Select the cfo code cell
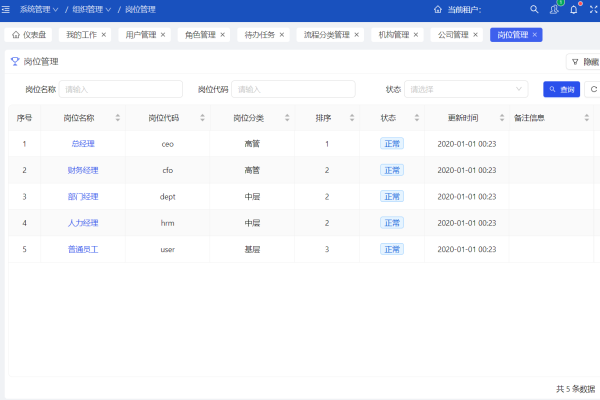Viewport: 600px width, 400px height. click(x=168, y=170)
